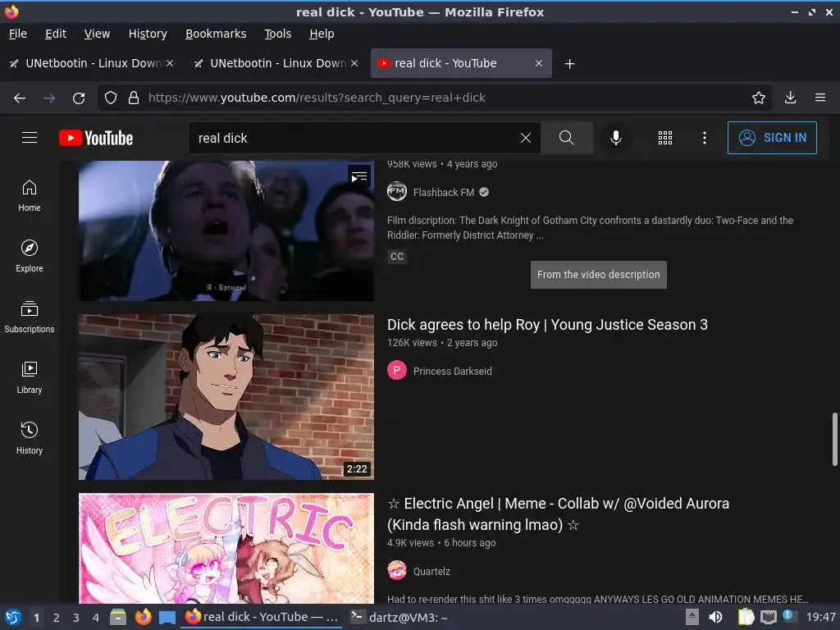Screen dimensions: 840x630
Task: Click the Quartelz channel avatar
Action: pyautogui.click(x=397, y=571)
